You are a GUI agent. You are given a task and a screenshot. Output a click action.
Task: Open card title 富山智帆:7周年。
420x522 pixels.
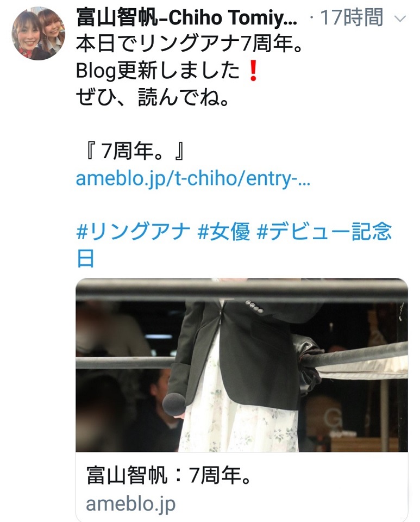[168, 475]
